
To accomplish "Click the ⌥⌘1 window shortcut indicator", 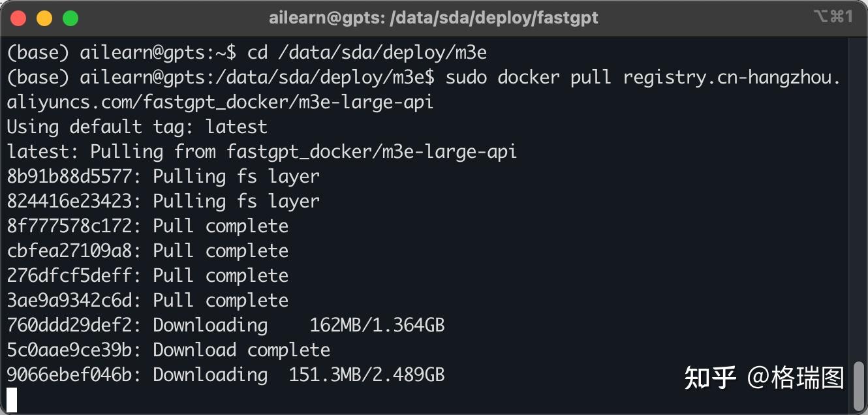I will (x=833, y=18).
